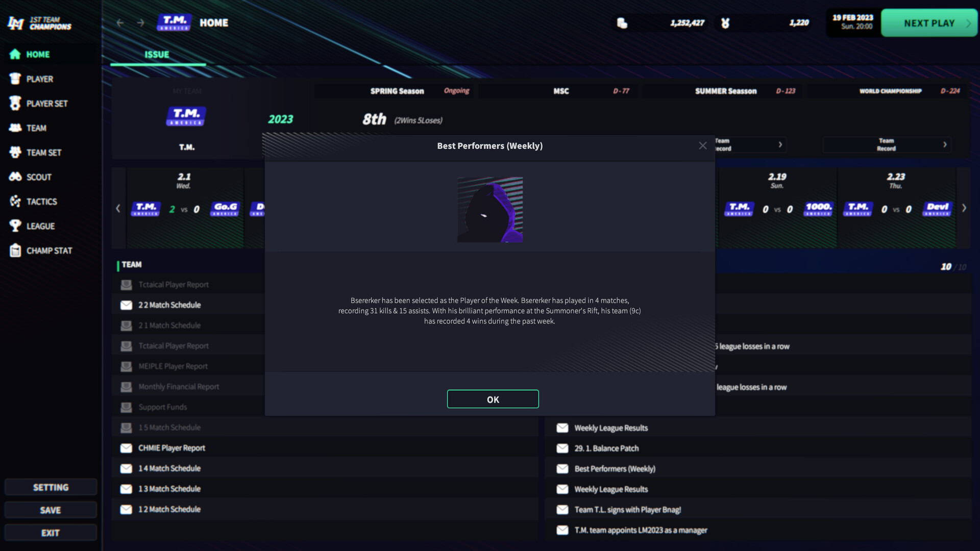Click the medal icon next to 1,220

click(x=726, y=23)
